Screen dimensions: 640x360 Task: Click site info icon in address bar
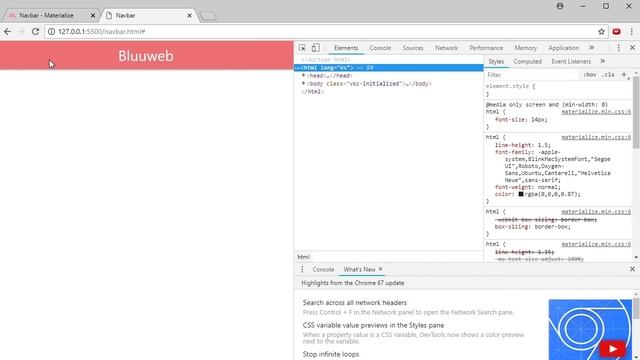click(51, 31)
